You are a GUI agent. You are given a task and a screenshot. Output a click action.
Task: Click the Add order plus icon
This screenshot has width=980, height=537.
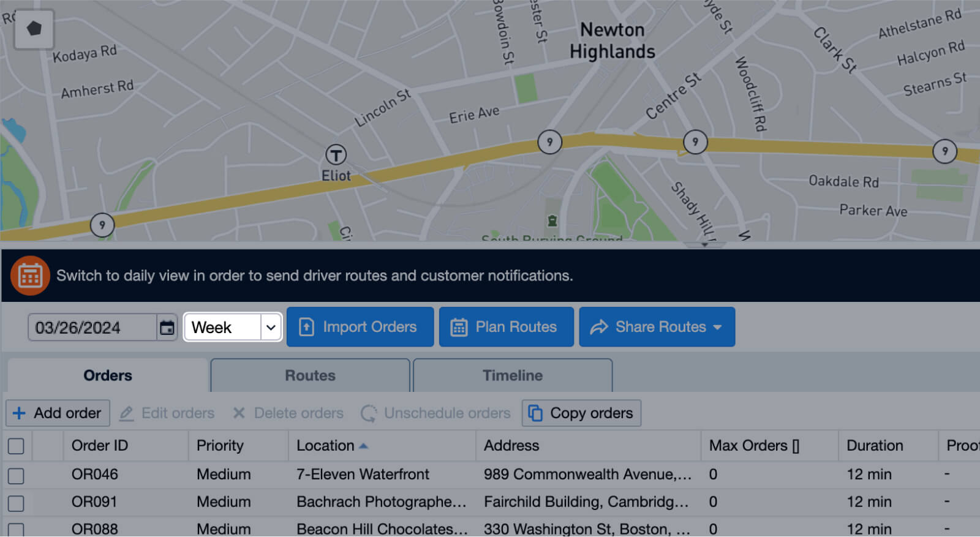click(19, 413)
